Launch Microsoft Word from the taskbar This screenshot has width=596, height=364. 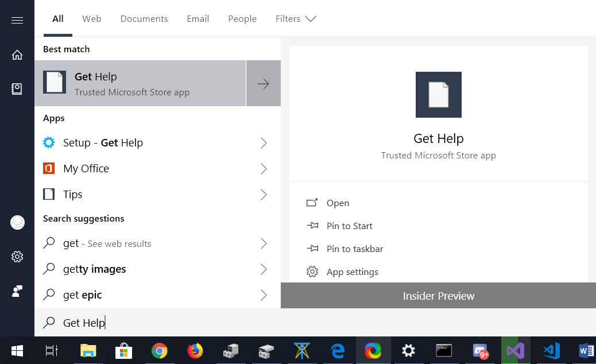[586, 350]
